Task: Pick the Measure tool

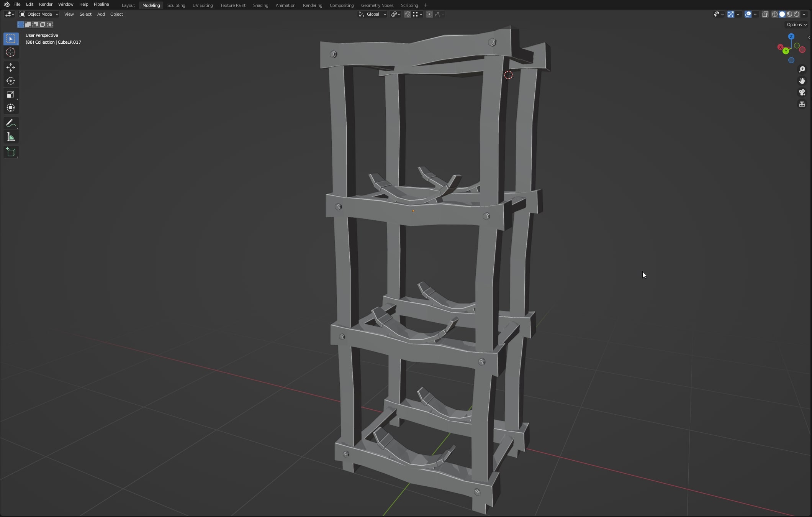Action: [11, 137]
